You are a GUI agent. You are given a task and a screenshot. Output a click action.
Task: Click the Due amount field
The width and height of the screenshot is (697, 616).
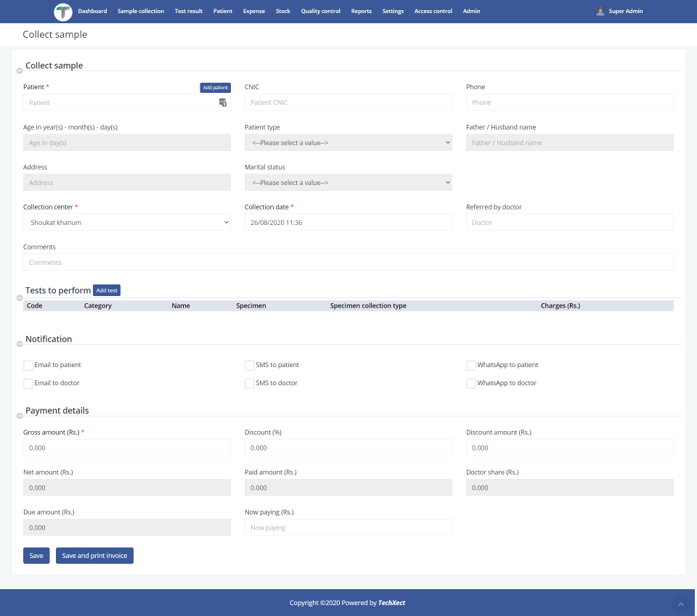pyautogui.click(x=126, y=528)
